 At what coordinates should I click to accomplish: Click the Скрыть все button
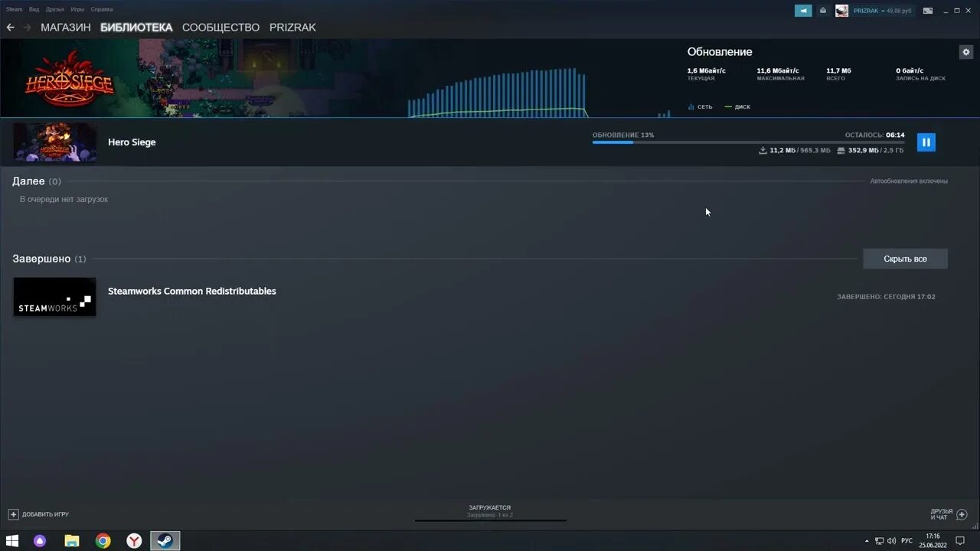905,259
